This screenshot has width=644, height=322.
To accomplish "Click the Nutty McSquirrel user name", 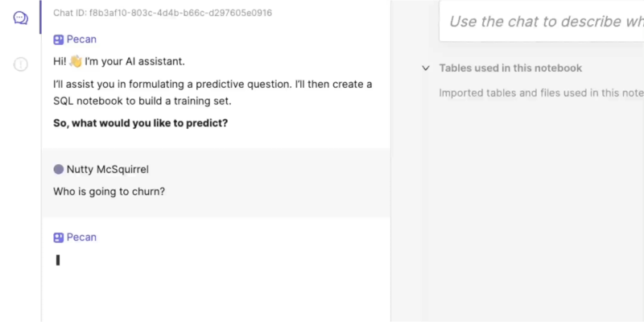I will (108, 169).
